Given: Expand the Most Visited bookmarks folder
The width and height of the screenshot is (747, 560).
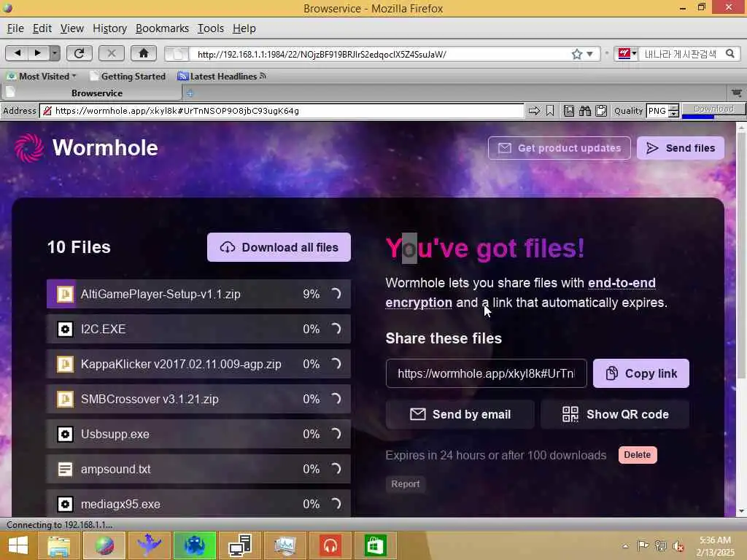Looking at the screenshot, I should pos(42,76).
